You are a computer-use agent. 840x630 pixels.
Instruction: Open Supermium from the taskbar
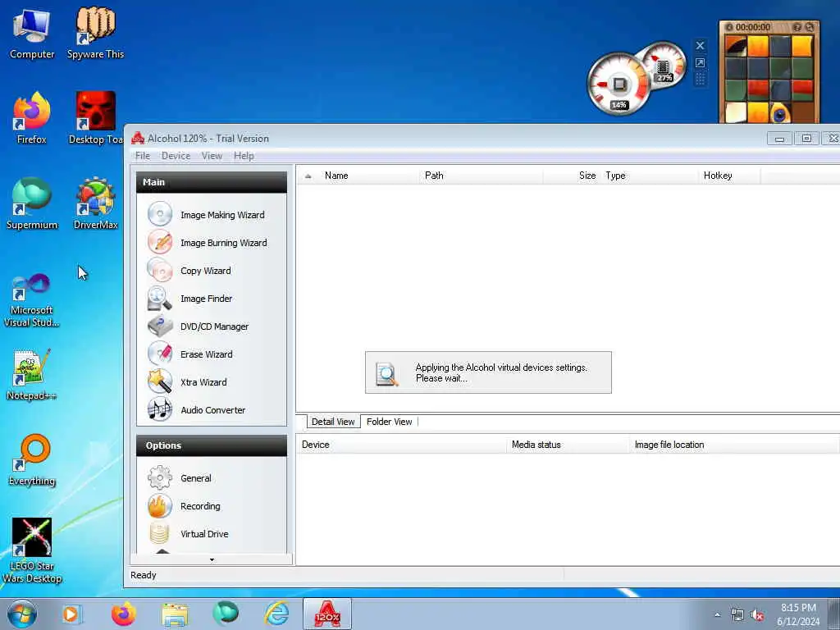[x=226, y=614]
